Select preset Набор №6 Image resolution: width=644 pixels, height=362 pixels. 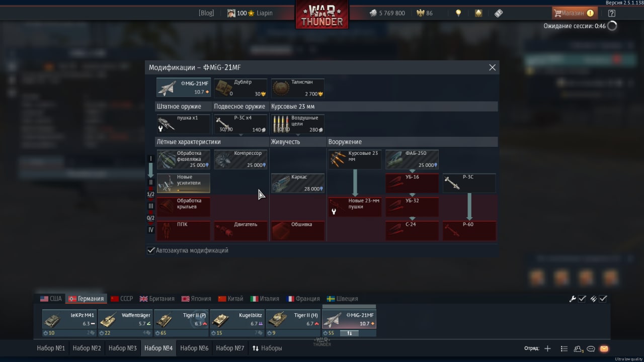tap(194, 348)
